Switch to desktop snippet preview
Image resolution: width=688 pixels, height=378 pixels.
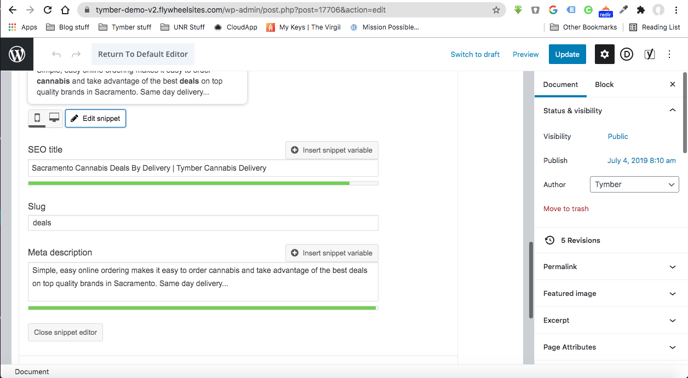point(54,118)
